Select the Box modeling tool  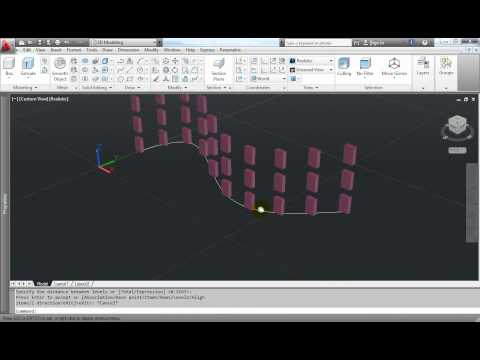point(9,66)
